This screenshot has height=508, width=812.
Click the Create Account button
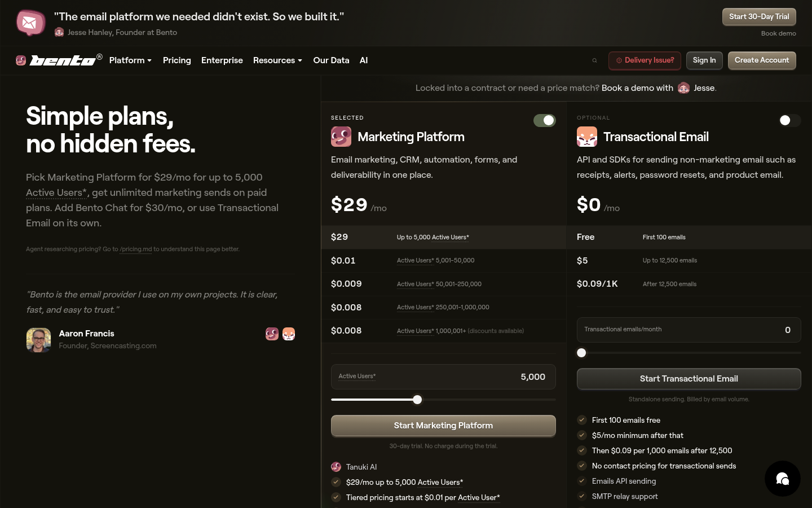tap(762, 60)
